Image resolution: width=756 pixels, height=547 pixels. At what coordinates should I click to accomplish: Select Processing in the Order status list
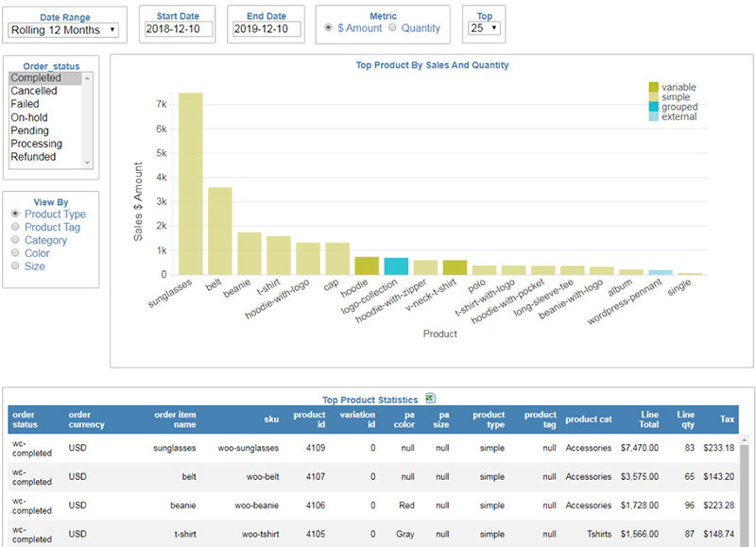point(37,145)
